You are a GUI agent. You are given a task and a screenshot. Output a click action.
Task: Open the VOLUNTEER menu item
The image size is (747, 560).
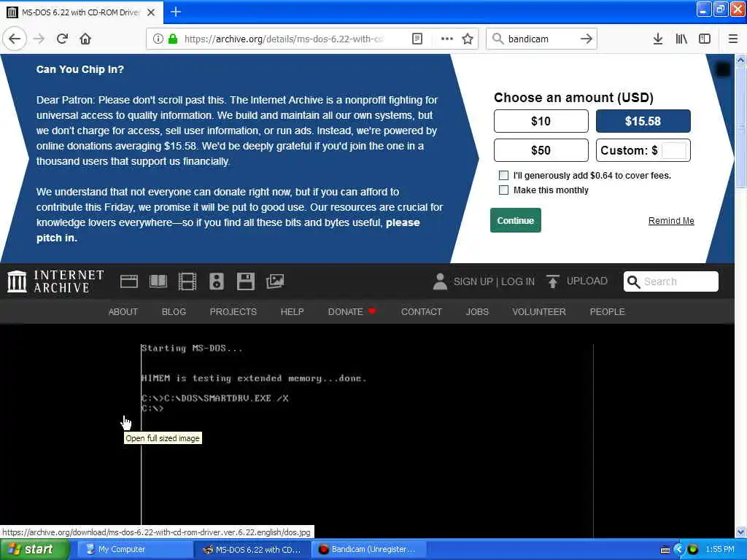(539, 311)
